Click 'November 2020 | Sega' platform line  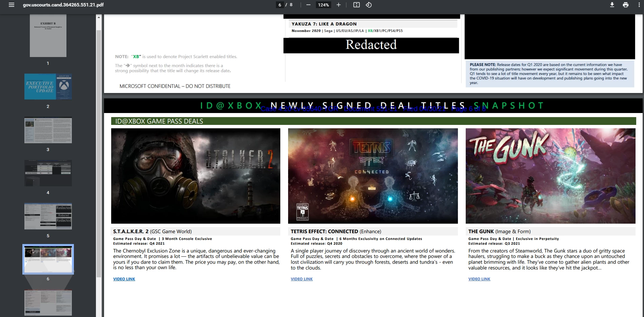click(347, 31)
